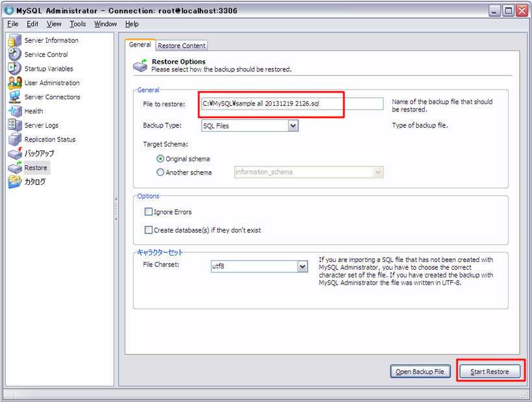The height and width of the screenshot is (402, 532).
Task: Select Server Information in the sidebar
Action: point(51,40)
